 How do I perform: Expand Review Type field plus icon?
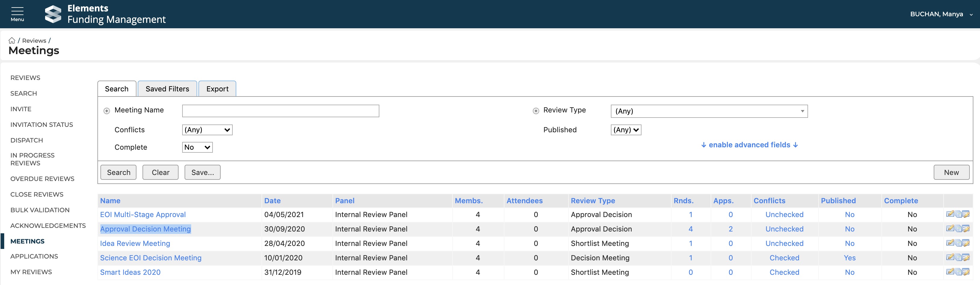click(536, 111)
